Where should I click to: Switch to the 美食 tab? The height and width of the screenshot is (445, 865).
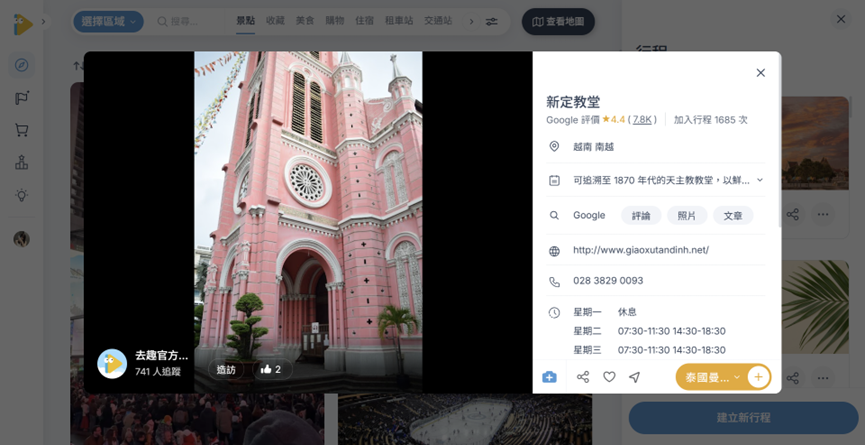[x=305, y=21]
